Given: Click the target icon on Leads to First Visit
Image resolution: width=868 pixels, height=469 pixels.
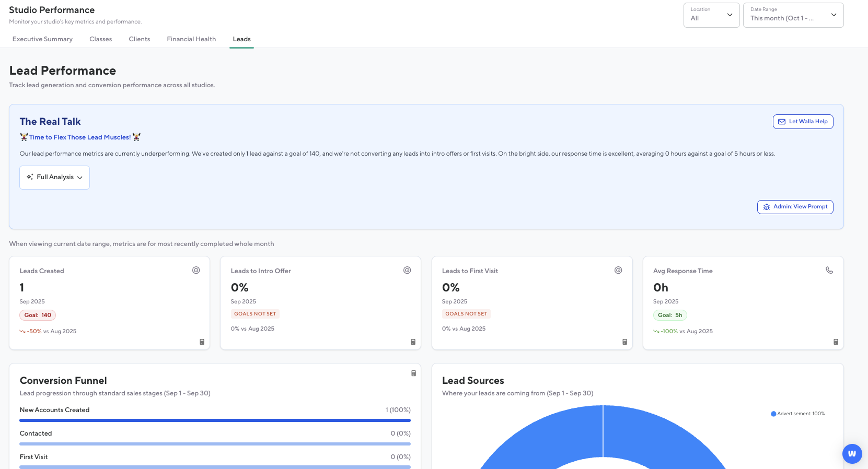Looking at the screenshot, I should coord(618,270).
